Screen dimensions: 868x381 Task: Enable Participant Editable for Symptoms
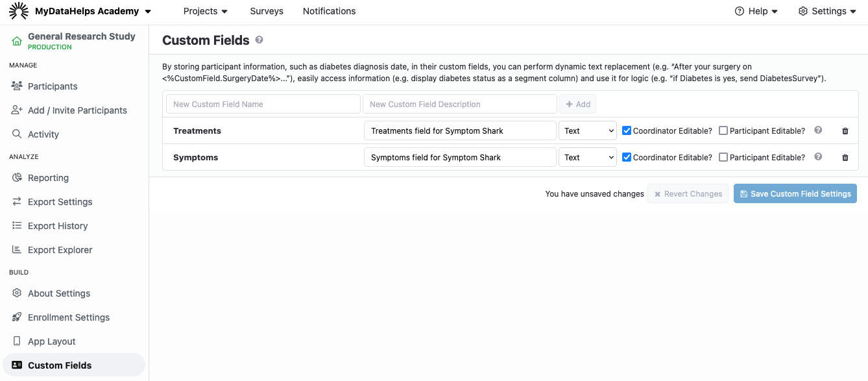(723, 157)
